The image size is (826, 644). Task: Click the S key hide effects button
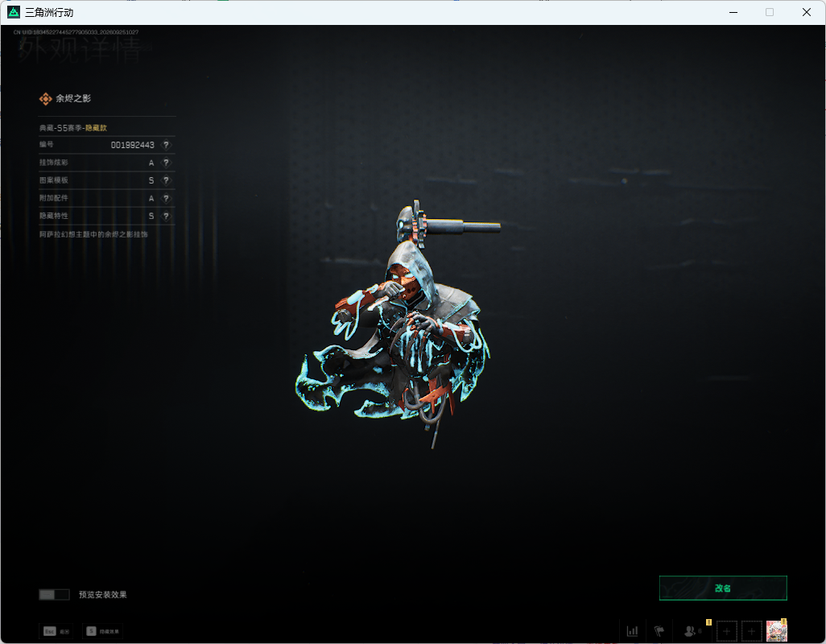103,631
